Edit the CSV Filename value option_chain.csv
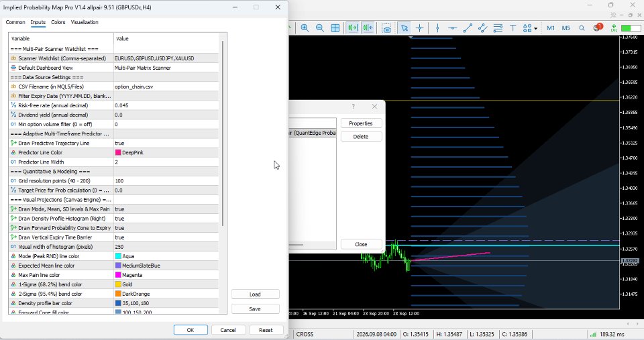The width and height of the screenshot is (644, 340). tap(166, 87)
